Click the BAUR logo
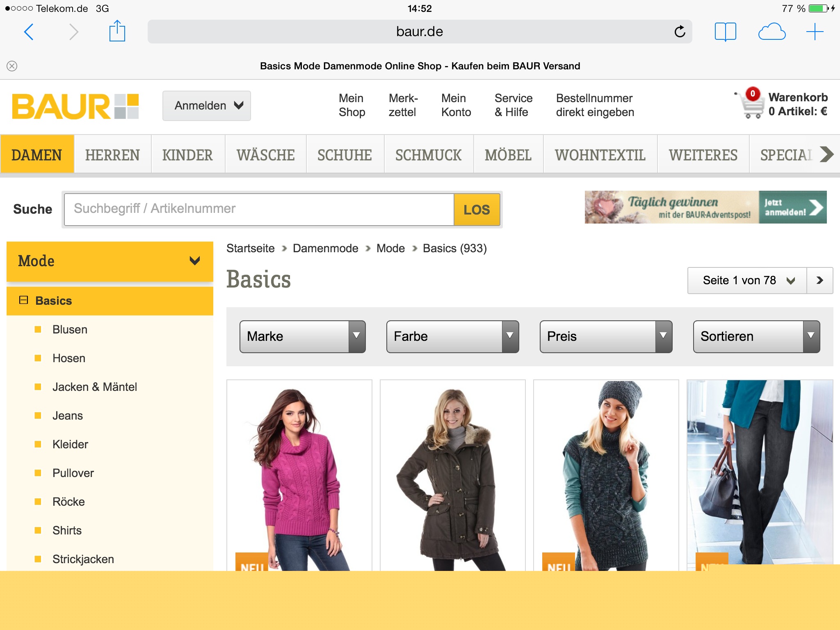Image resolution: width=840 pixels, height=630 pixels. point(75,106)
